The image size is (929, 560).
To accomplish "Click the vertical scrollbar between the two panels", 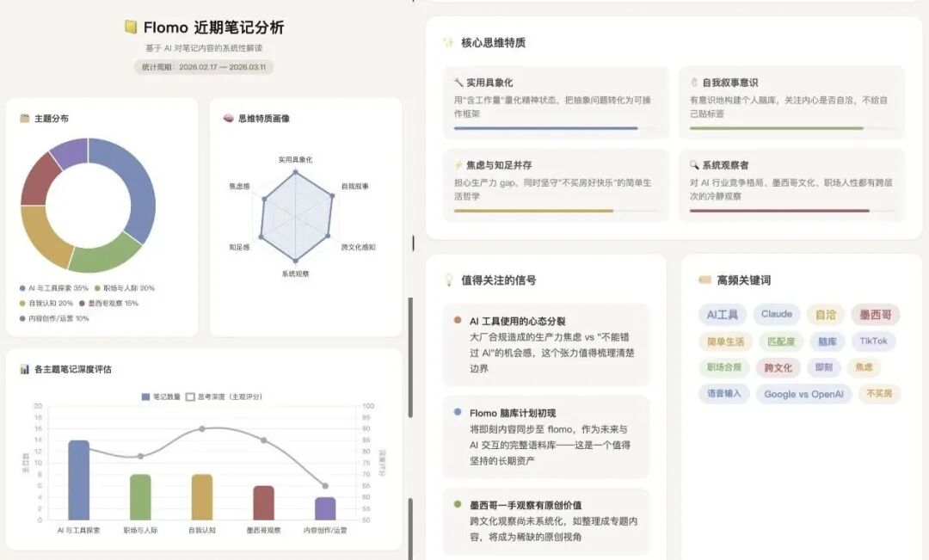I will (x=410, y=357).
